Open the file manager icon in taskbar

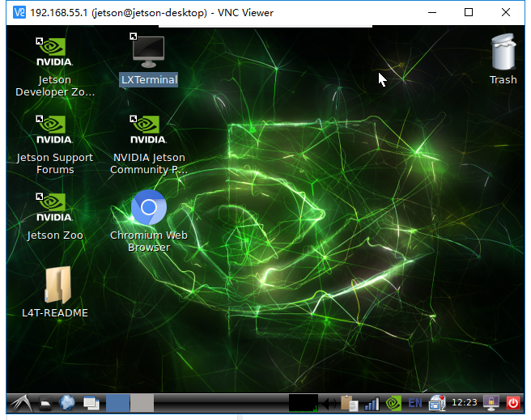coord(45,404)
